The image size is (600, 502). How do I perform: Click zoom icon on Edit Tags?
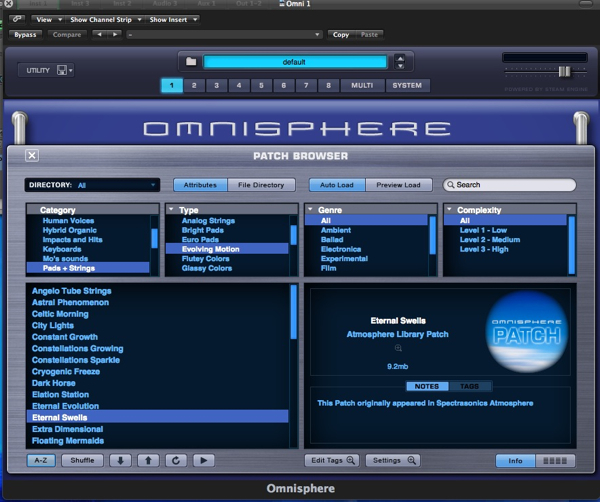point(351,460)
